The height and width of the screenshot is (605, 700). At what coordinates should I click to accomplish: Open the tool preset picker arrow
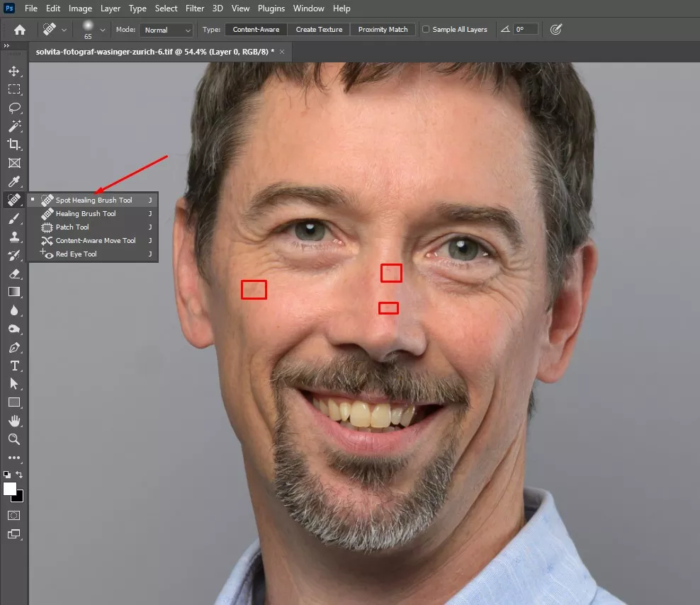click(64, 30)
